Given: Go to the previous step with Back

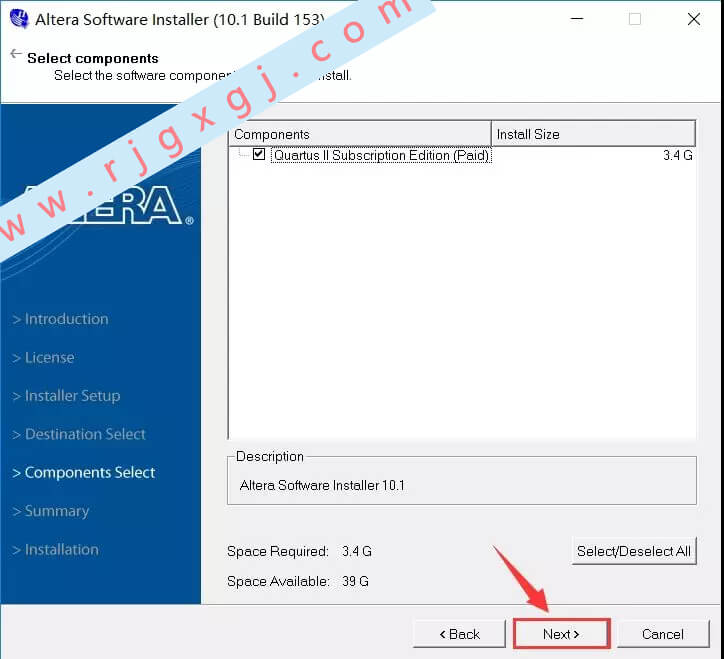Looking at the screenshot, I should (x=459, y=634).
